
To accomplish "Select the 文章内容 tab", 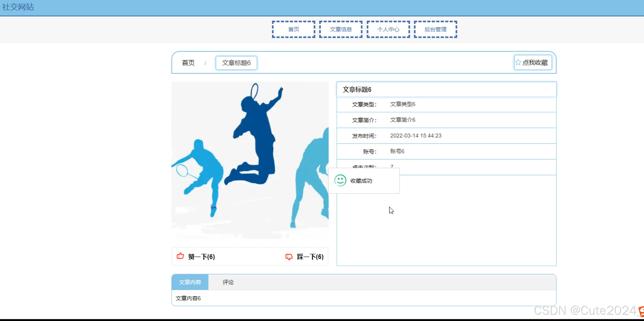I will [190, 282].
